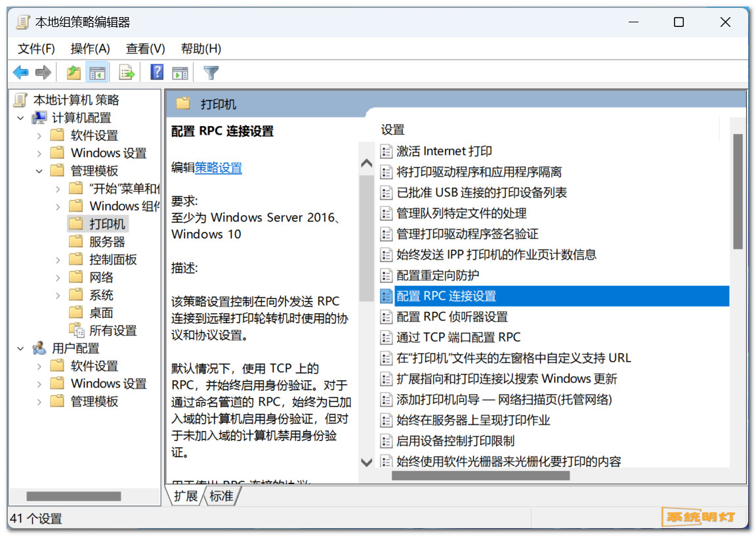Select 始终发送 IPP 打印机的作业页计数信息
Image resolution: width=756 pixels, height=536 pixels.
pos(496,255)
